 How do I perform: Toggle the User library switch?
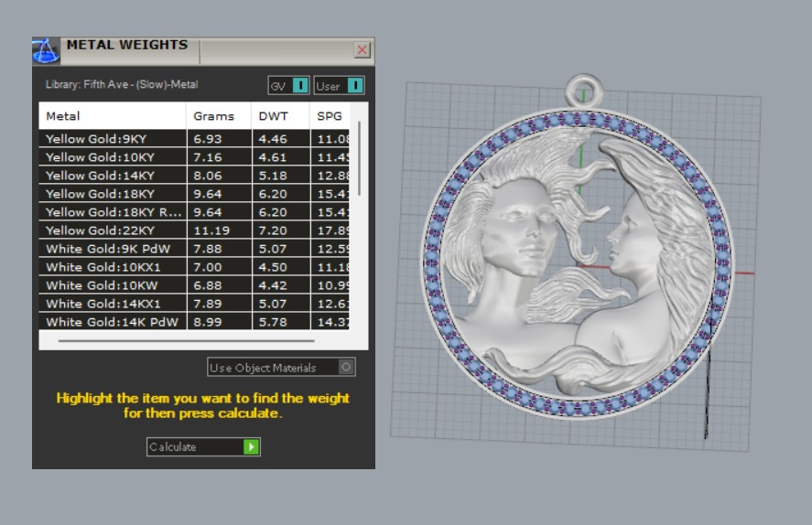[x=339, y=86]
